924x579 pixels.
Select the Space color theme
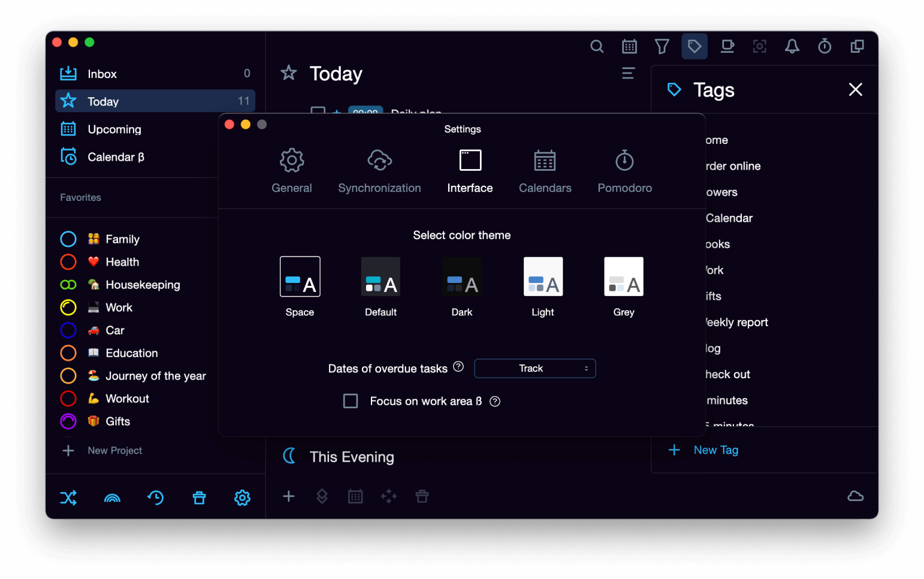[x=300, y=287]
